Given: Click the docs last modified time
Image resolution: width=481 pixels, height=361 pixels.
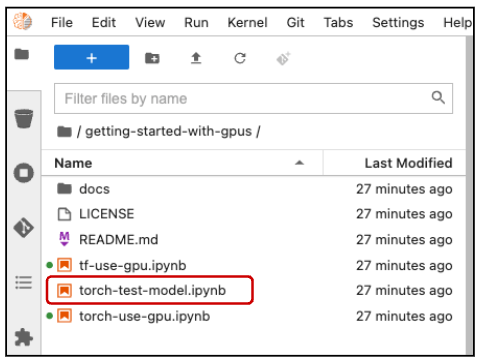Looking at the screenshot, I should tap(404, 189).
